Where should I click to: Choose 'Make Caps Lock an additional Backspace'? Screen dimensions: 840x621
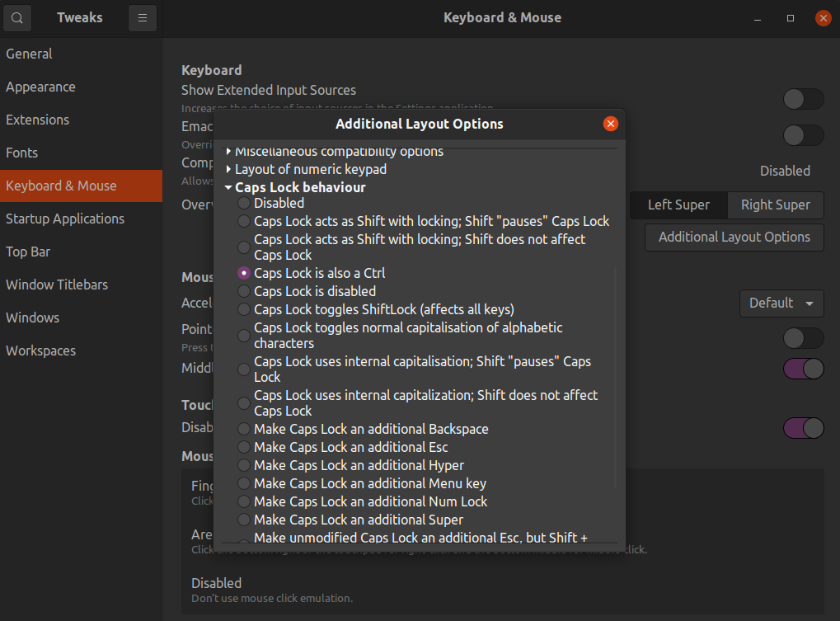point(244,429)
